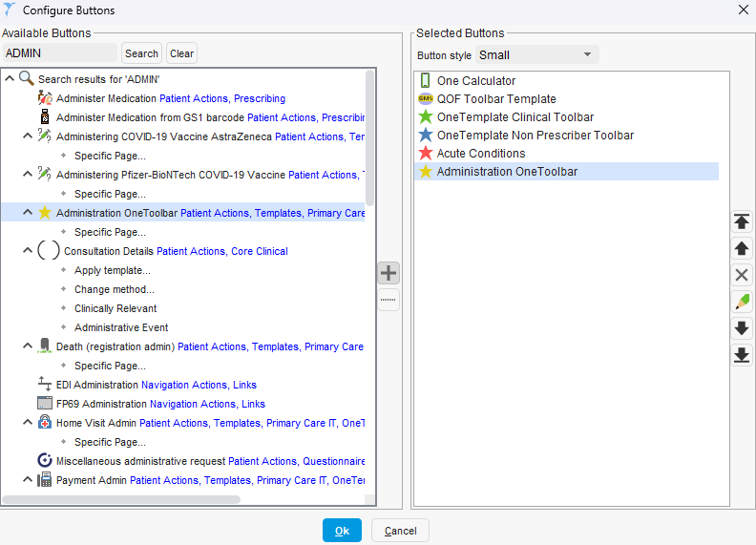This screenshot has width=756, height=545.
Task: Edit selected button with pencil icon
Action: click(x=742, y=302)
